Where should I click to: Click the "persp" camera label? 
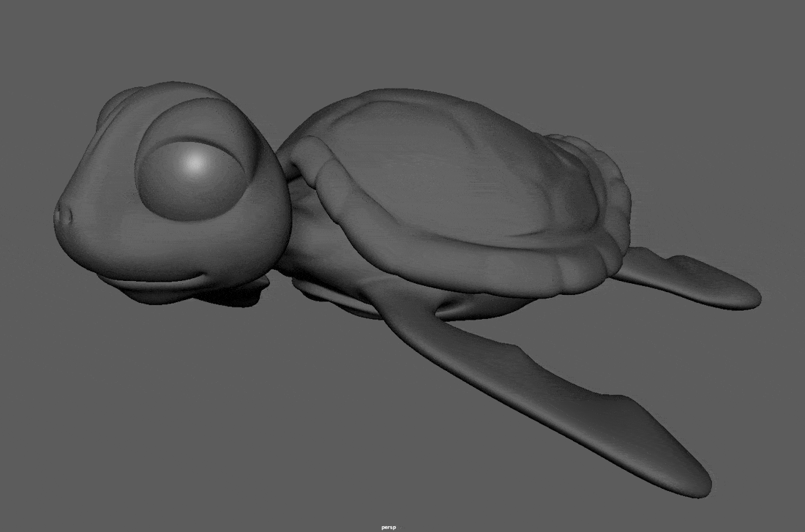(389, 528)
